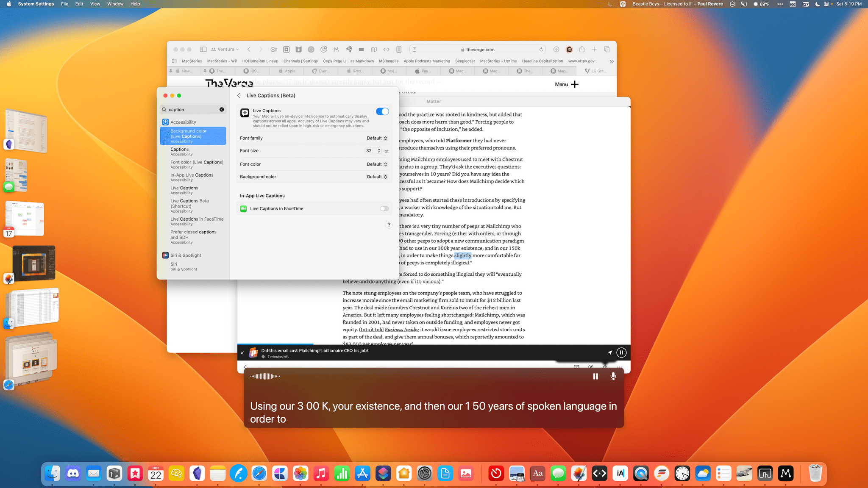Open the Window menu

[115, 4]
